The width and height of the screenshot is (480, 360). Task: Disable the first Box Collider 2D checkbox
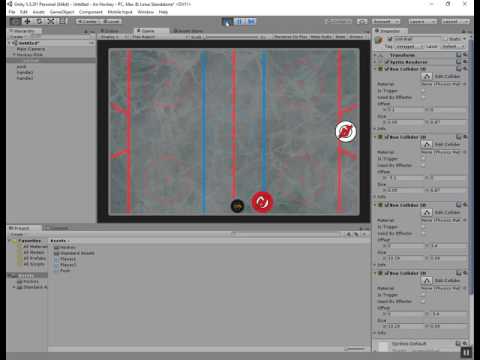387,69
